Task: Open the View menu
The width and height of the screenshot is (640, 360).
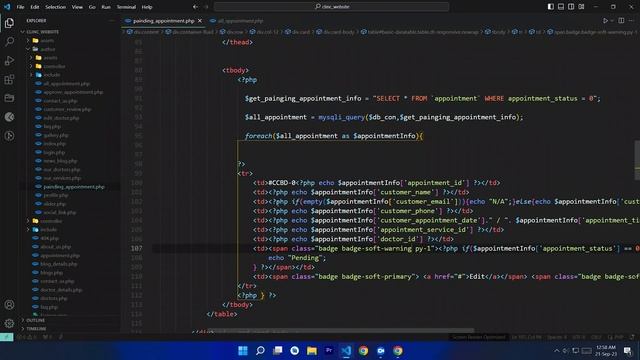Action: 77,7
